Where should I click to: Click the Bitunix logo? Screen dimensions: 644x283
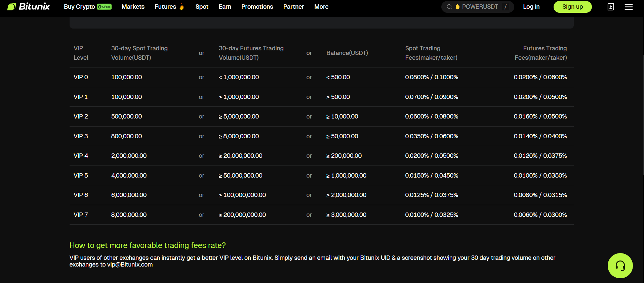click(x=29, y=7)
